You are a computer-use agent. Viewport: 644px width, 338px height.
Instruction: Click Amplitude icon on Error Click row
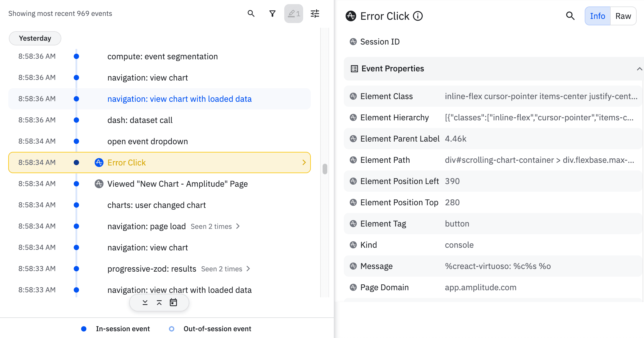pos(99,163)
